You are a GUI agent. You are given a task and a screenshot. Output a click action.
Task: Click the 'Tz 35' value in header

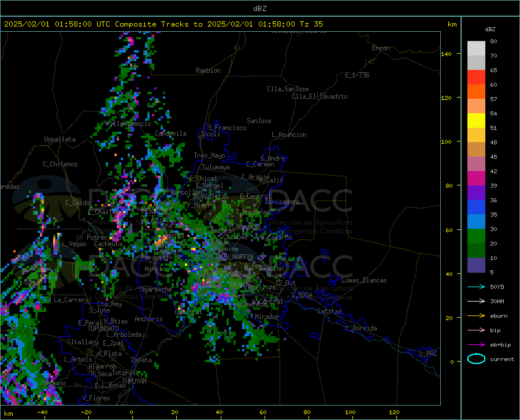(x=311, y=24)
